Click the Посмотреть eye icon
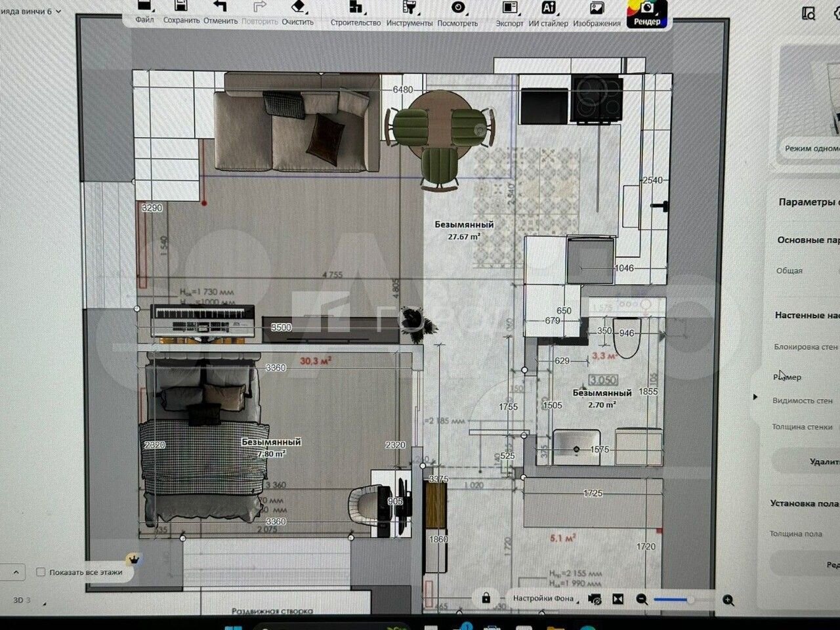Viewport: 840px width, 630px height. (457, 8)
